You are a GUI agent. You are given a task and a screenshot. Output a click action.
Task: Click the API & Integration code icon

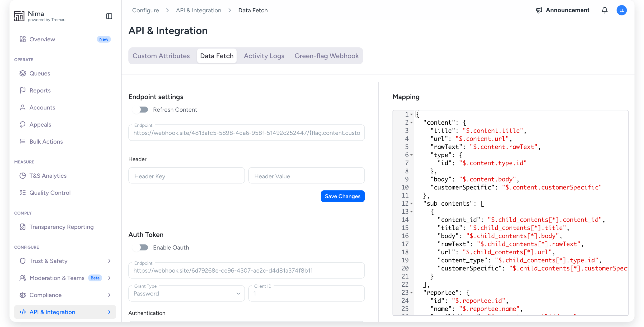tap(23, 312)
